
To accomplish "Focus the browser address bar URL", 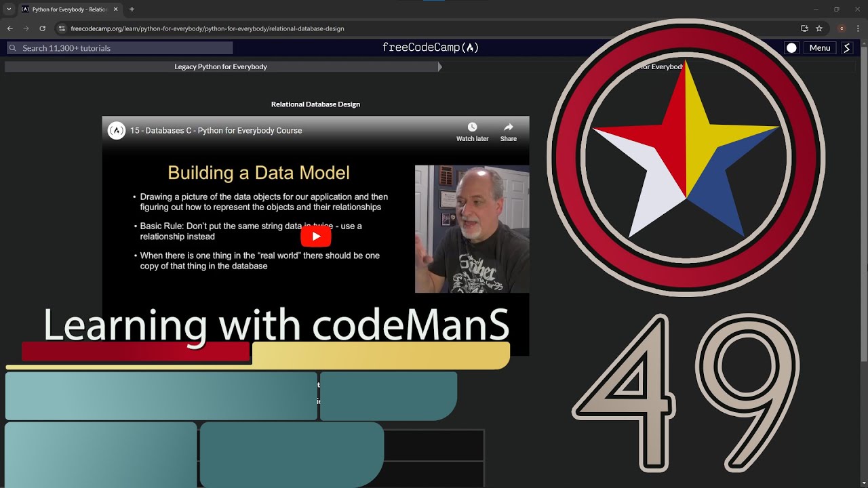I will click(x=208, y=28).
